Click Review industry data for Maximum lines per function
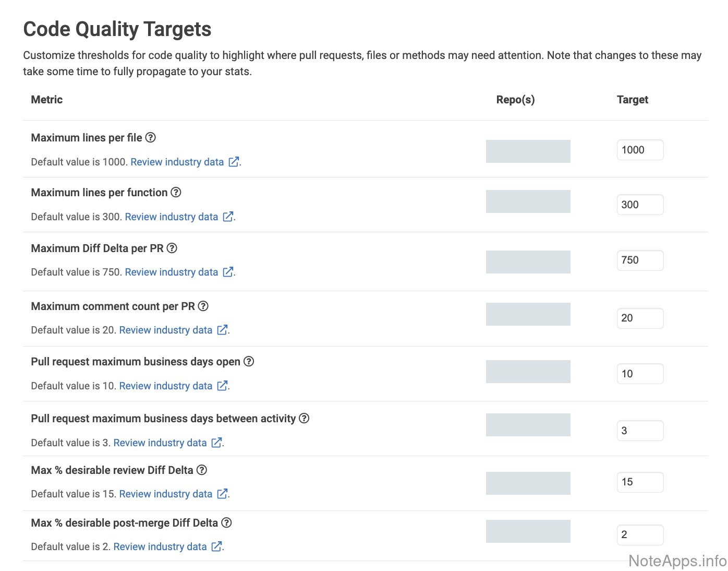The image size is (728, 571). pos(172,217)
